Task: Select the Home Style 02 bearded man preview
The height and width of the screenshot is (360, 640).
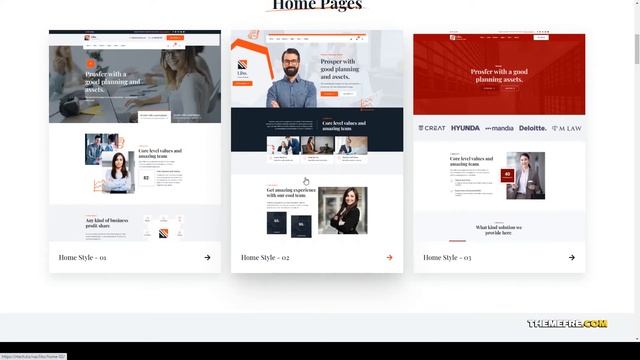Action: (x=317, y=136)
